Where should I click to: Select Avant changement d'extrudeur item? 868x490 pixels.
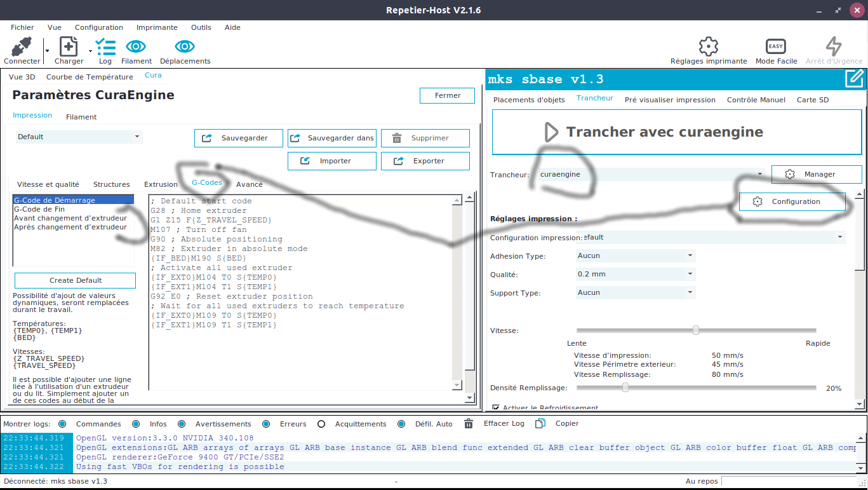click(70, 218)
